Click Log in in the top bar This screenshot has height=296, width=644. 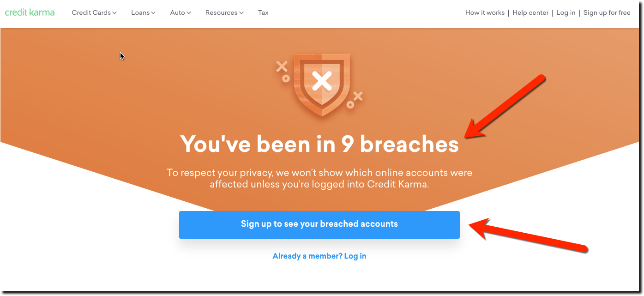[x=566, y=12]
